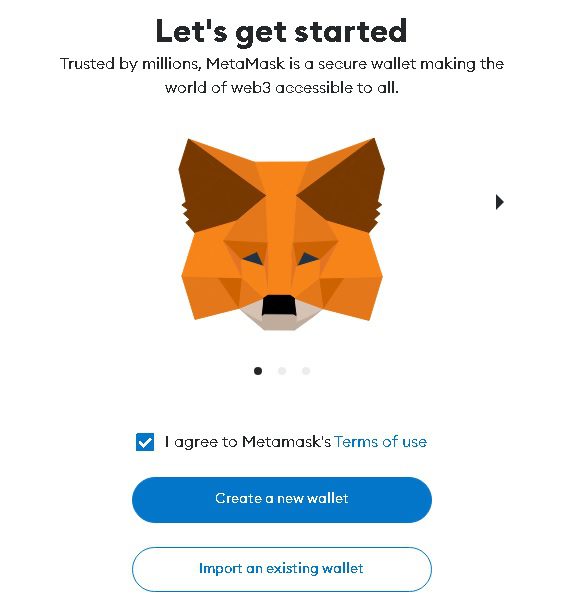Show next onboarding slide using black triangle

click(x=500, y=202)
